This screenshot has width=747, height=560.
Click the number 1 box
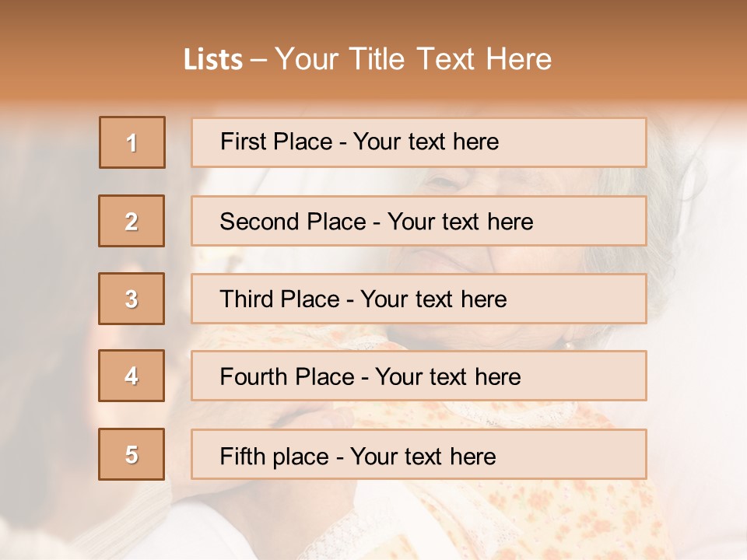tap(132, 142)
